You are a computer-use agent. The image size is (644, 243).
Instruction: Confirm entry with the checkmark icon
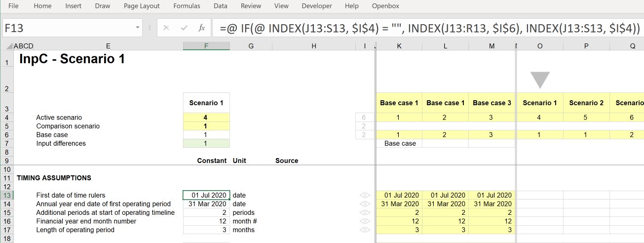point(184,28)
